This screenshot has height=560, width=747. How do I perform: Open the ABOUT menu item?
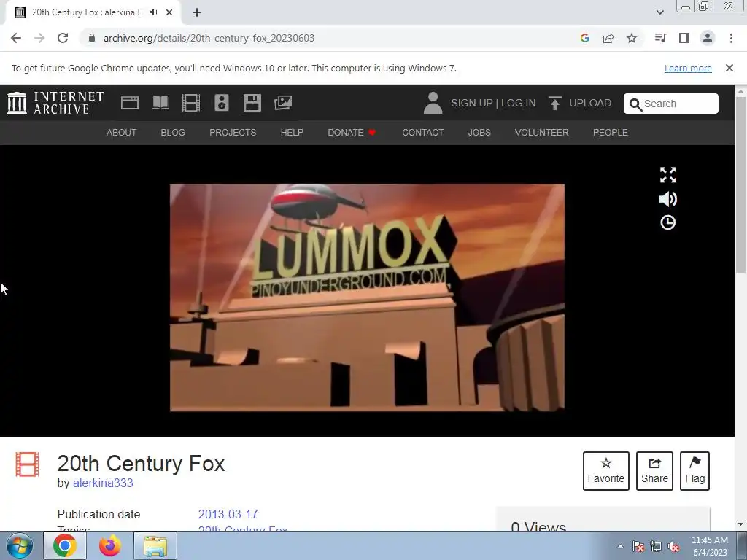click(x=122, y=133)
